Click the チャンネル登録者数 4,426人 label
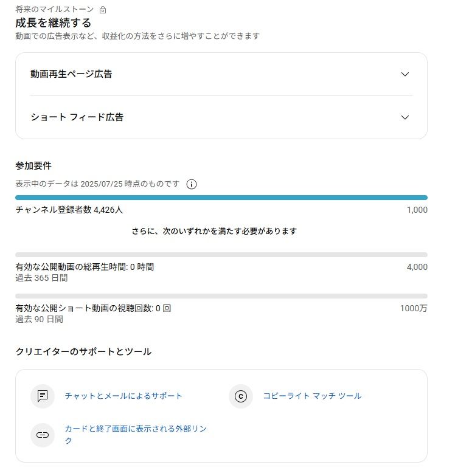This screenshot has height=476, width=455. click(x=69, y=210)
